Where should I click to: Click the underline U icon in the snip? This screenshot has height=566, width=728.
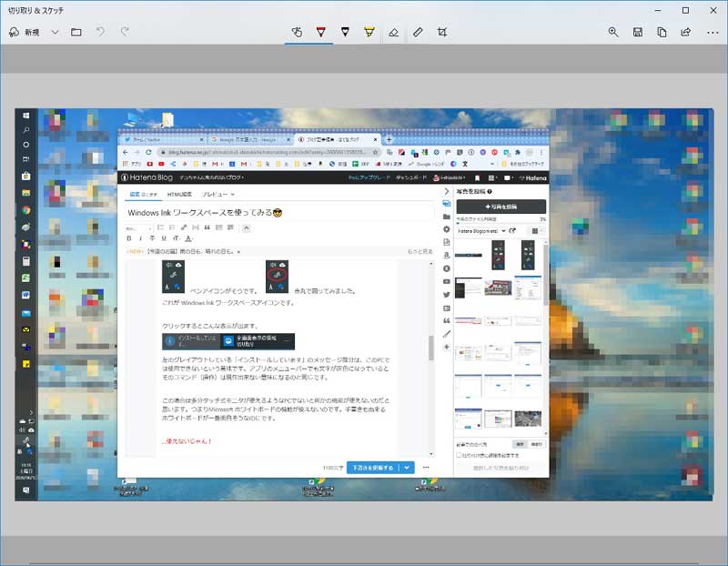(x=164, y=238)
